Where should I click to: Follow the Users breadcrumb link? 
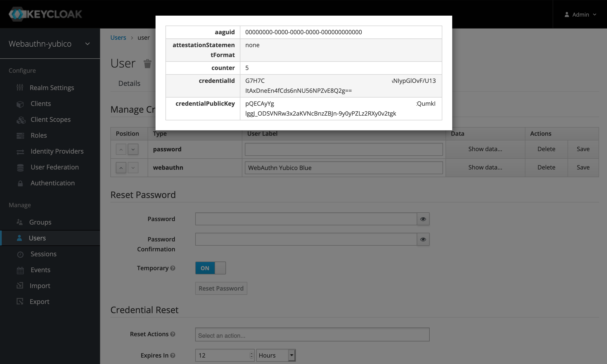(118, 37)
